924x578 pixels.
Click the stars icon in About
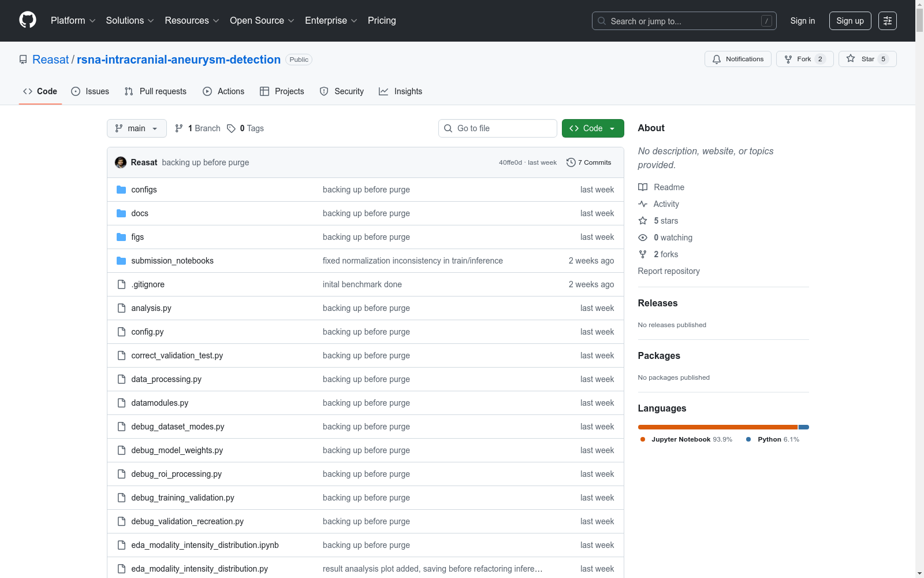643,221
